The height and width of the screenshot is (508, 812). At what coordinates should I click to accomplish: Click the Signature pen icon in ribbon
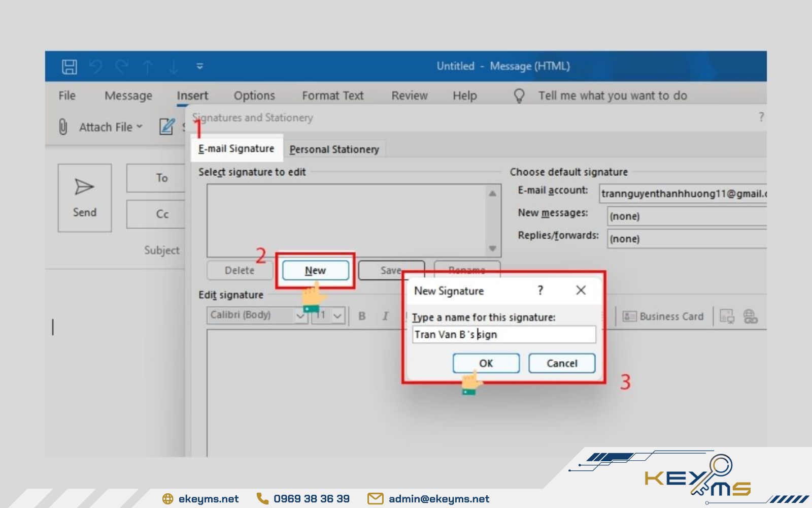coord(167,126)
